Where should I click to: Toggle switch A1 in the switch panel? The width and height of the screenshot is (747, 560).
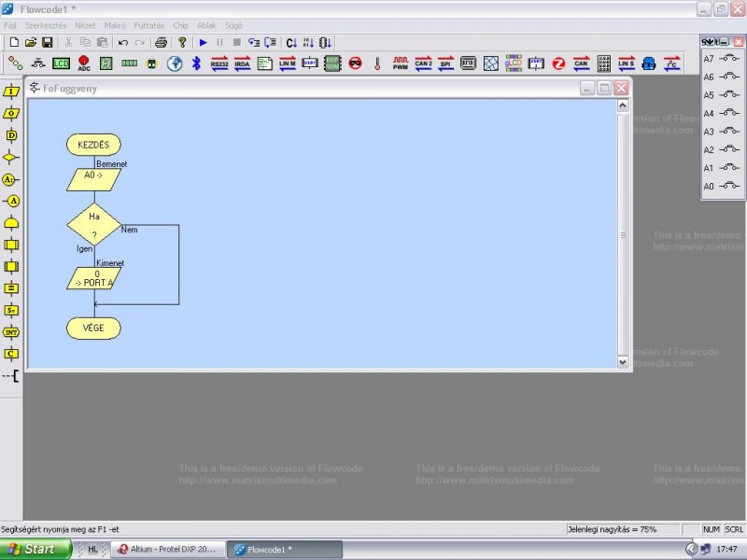729,168
